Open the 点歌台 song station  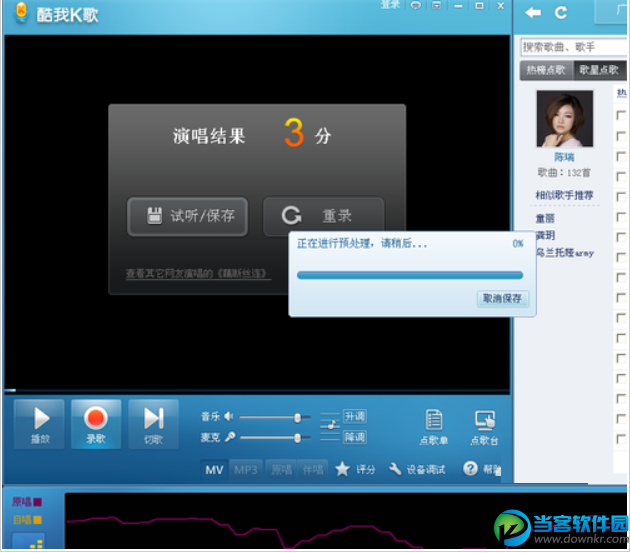pos(485,427)
